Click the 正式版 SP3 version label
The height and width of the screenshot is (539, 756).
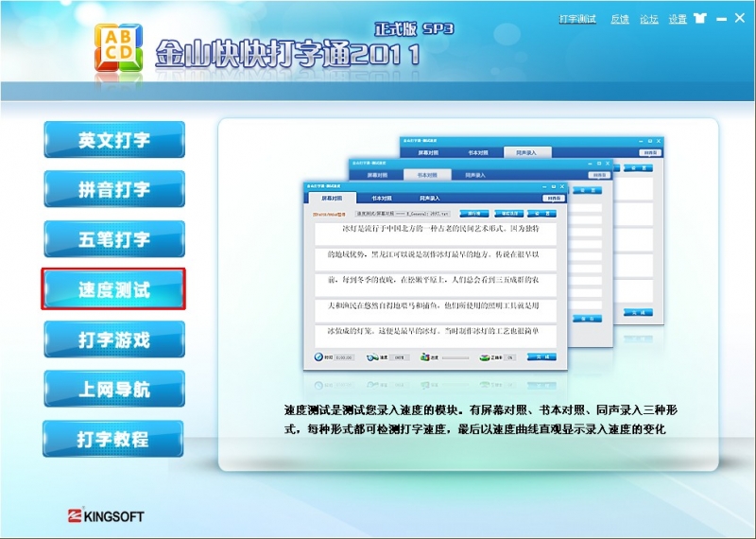coord(414,29)
